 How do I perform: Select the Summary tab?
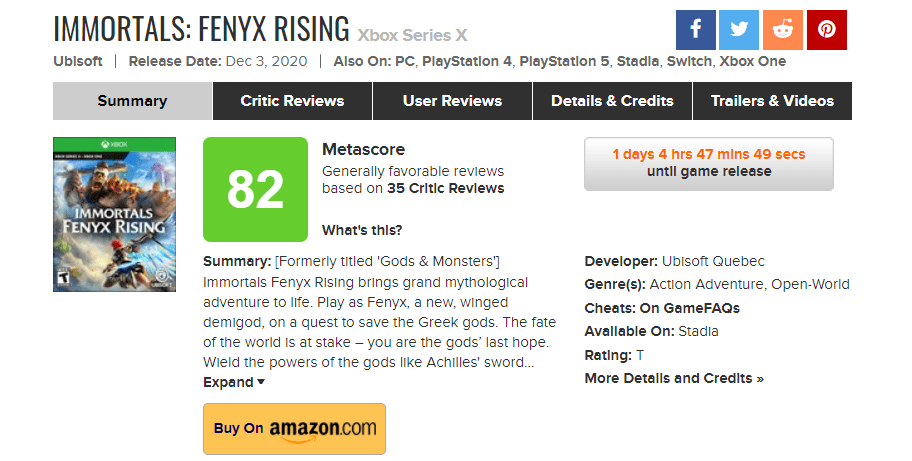[132, 101]
